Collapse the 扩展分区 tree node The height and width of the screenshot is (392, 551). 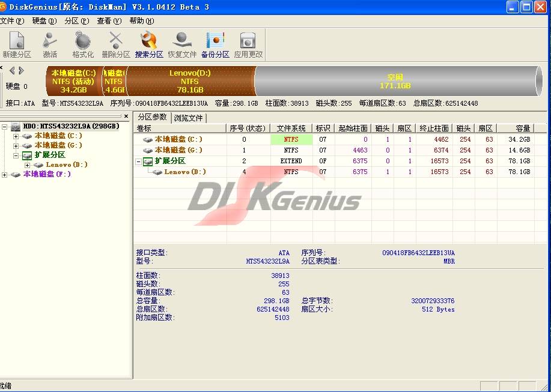(x=16, y=155)
